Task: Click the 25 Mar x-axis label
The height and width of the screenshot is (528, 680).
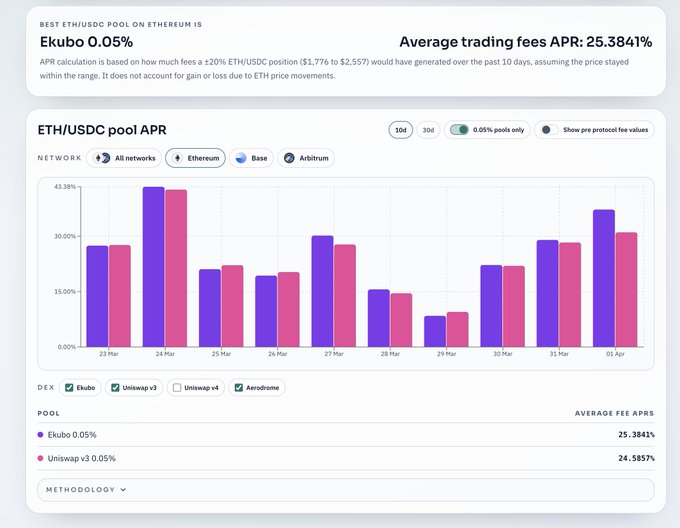Action: (x=221, y=354)
